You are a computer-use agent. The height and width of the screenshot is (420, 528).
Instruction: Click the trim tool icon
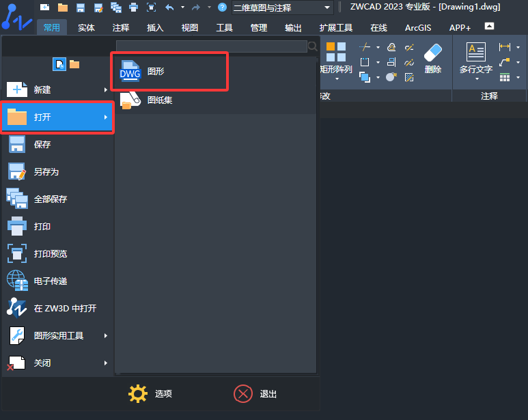(x=365, y=46)
